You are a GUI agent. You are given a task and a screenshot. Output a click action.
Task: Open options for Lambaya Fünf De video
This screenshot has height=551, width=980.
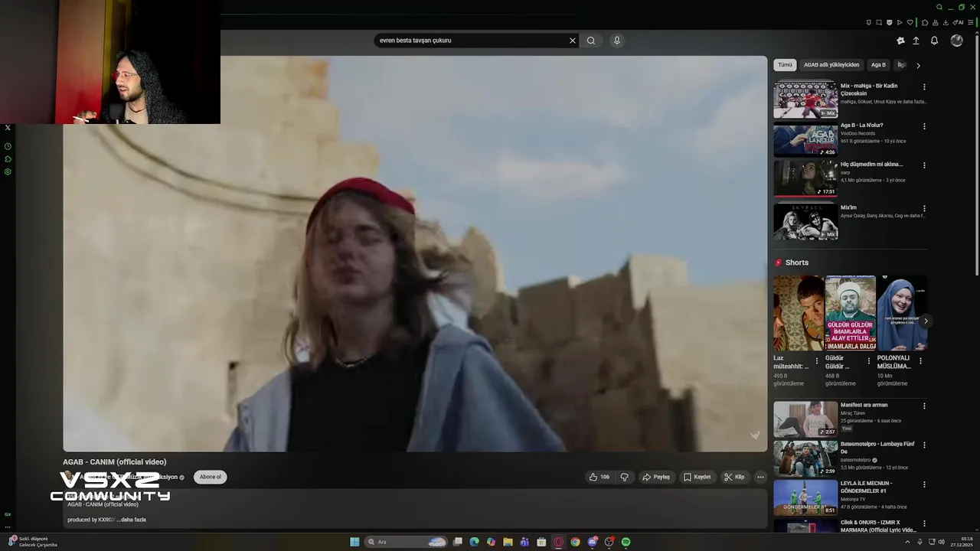[924, 445]
